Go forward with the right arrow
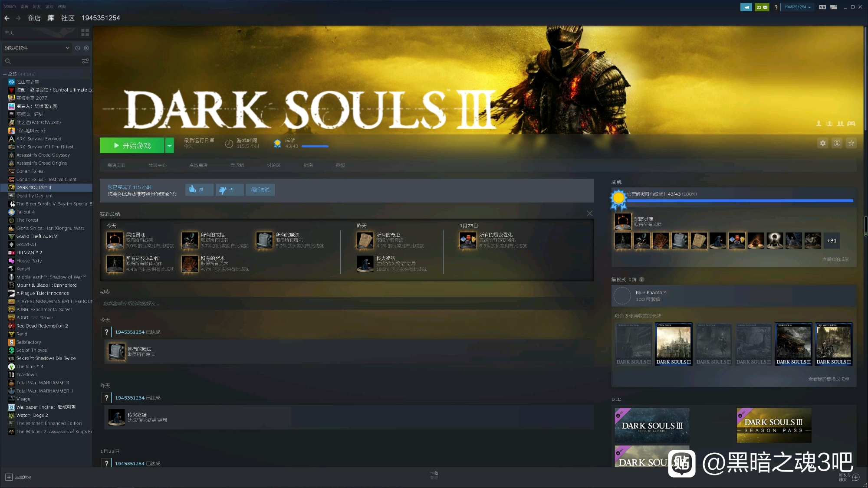868x488 pixels. [x=18, y=18]
